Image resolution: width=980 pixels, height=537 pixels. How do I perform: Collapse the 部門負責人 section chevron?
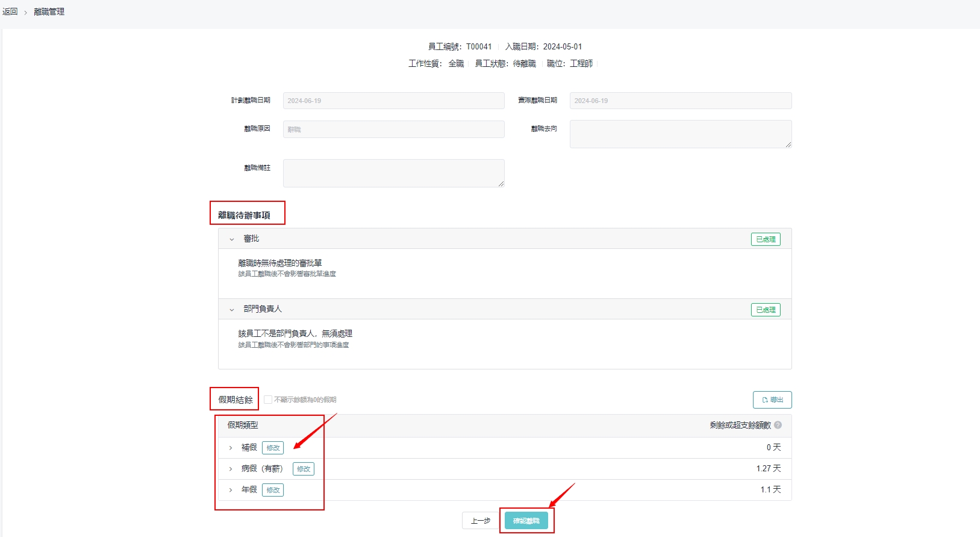pyautogui.click(x=232, y=310)
